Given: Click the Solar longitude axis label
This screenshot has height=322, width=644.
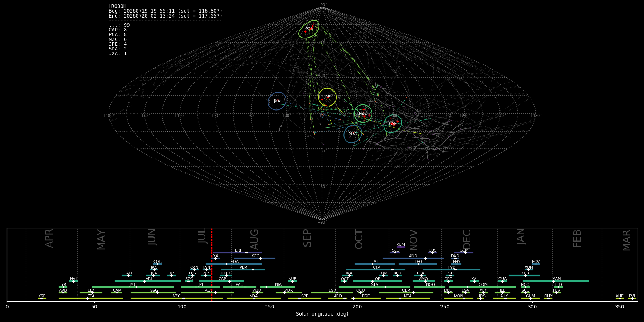Looking at the screenshot, I should click(322, 314).
